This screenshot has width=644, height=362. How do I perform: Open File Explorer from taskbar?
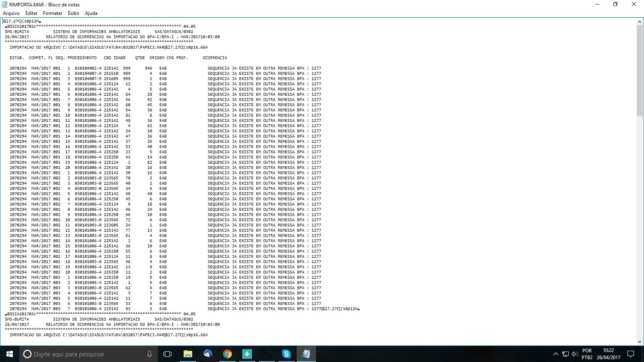point(188,354)
